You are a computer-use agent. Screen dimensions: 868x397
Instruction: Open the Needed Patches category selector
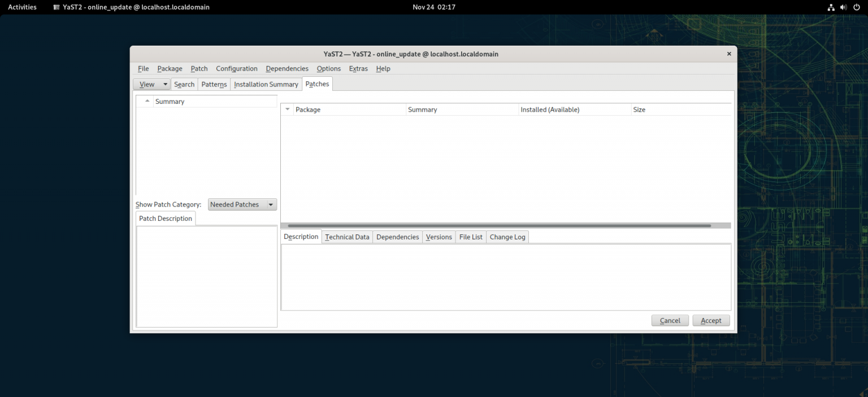point(242,204)
